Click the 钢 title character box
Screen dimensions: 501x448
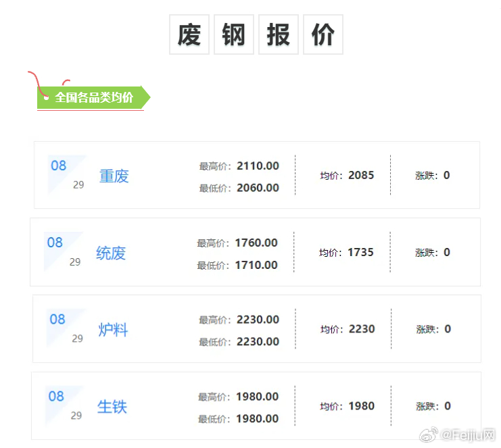pos(234,34)
